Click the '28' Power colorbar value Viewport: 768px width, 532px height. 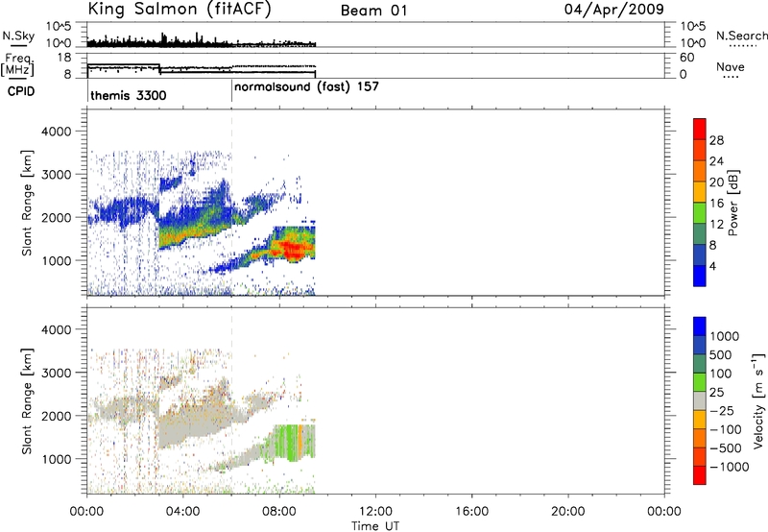pos(716,140)
